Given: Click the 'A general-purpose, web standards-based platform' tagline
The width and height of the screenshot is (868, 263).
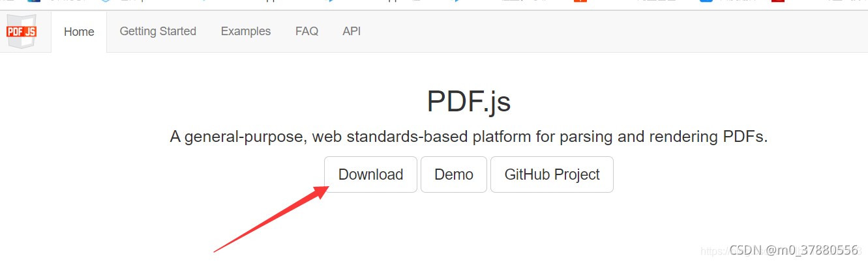Looking at the screenshot, I should (x=469, y=137).
